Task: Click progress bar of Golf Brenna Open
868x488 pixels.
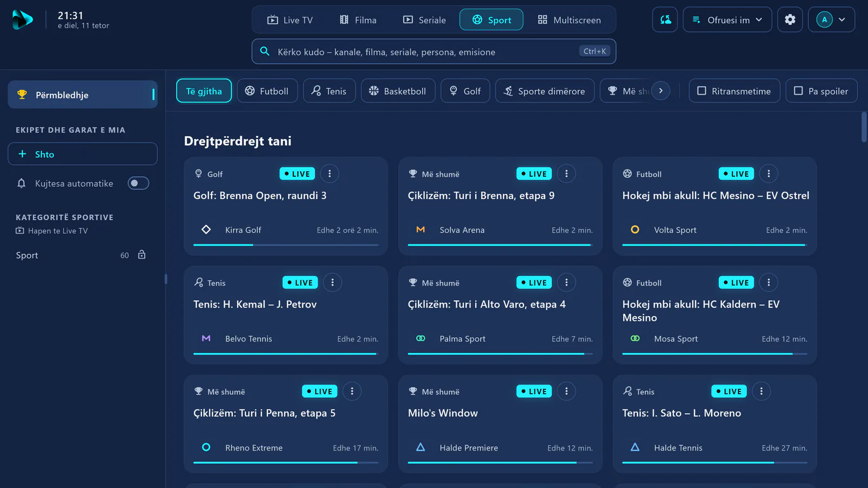Action: [286, 245]
